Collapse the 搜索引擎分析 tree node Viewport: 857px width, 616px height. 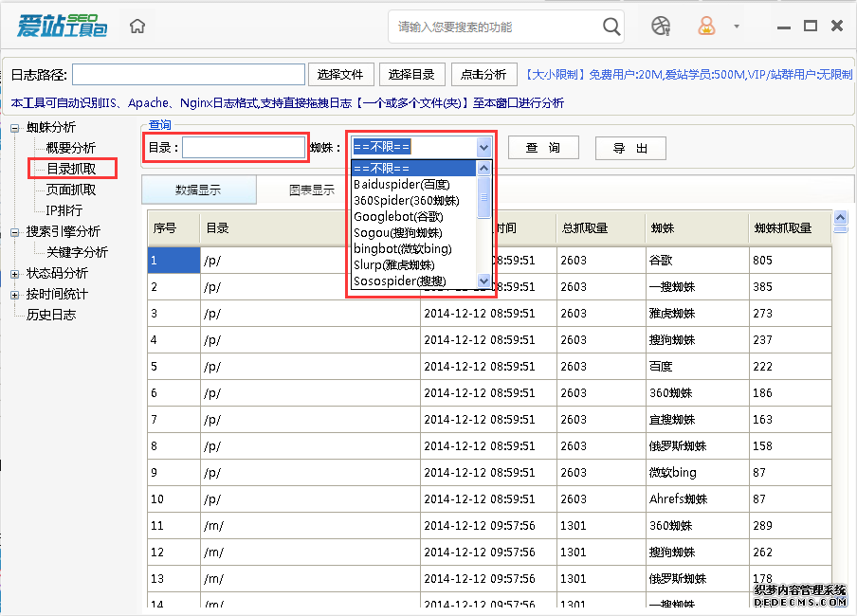[15, 232]
